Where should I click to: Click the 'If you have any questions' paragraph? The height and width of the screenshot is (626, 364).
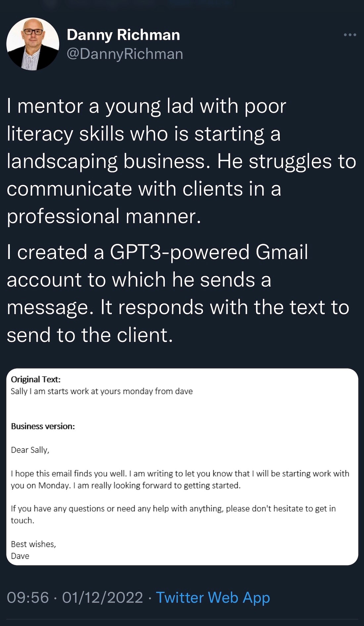[x=173, y=514]
